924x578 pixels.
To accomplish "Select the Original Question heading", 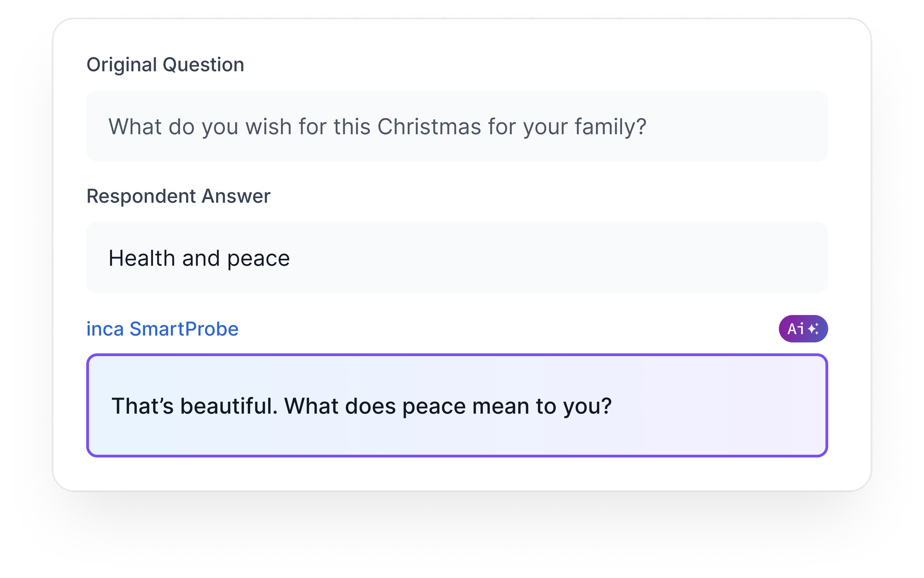I will pyautogui.click(x=165, y=65).
